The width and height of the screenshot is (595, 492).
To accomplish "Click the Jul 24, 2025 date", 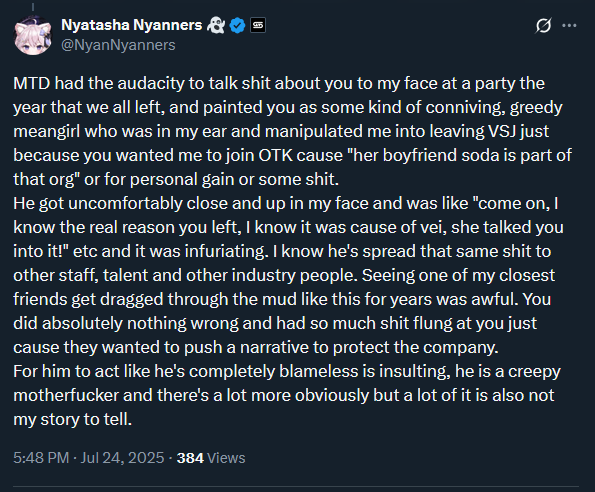I will 122,458.
